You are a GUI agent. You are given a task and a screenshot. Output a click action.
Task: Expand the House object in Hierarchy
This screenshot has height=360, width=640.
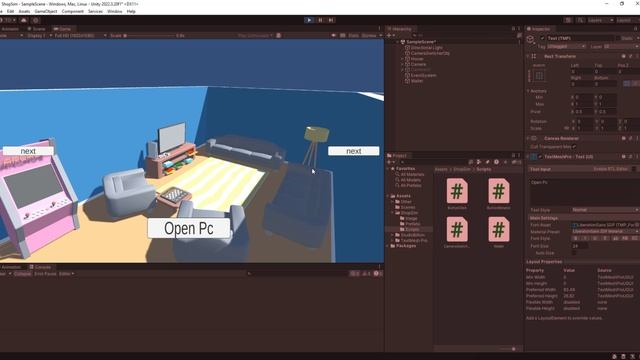point(402,59)
